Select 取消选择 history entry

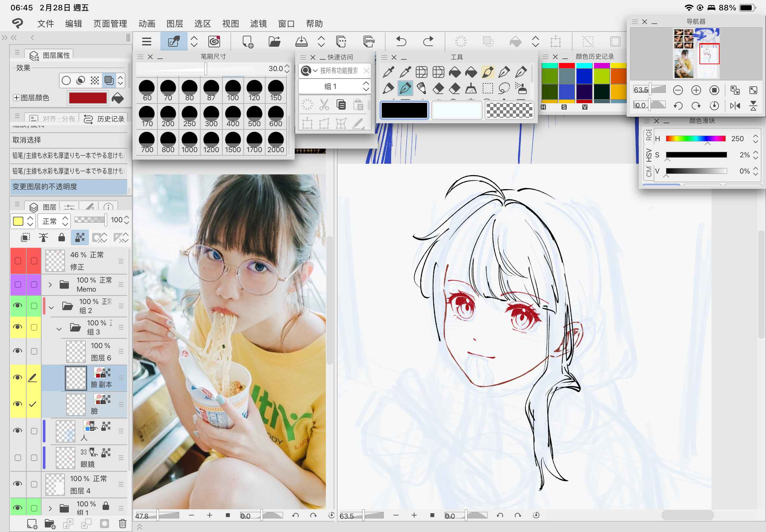pyautogui.click(x=69, y=140)
